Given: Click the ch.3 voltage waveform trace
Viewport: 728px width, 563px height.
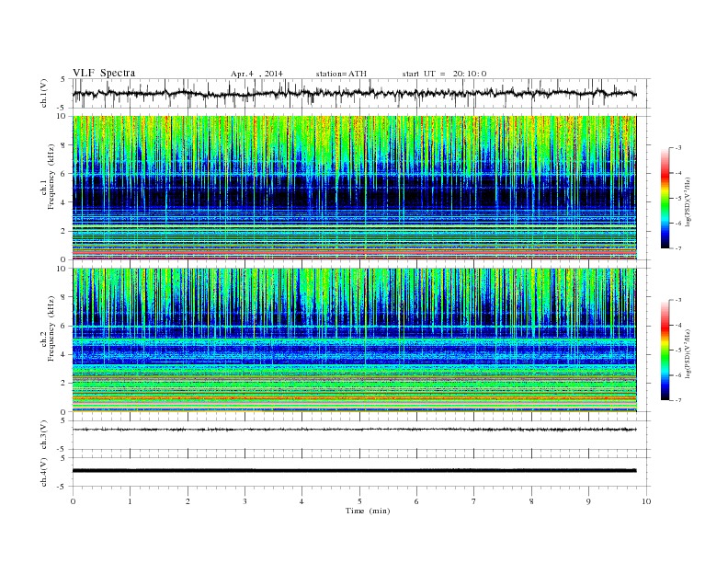Looking at the screenshot, I should [354, 430].
